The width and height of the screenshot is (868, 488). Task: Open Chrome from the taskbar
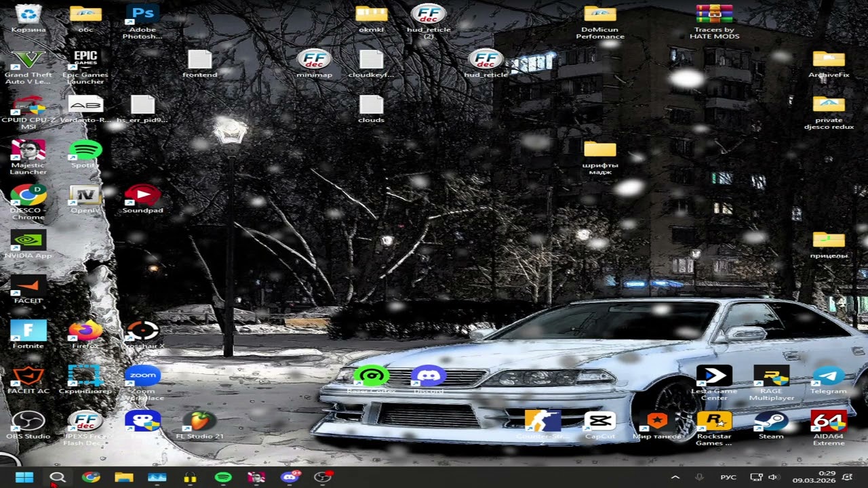click(91, 477)
